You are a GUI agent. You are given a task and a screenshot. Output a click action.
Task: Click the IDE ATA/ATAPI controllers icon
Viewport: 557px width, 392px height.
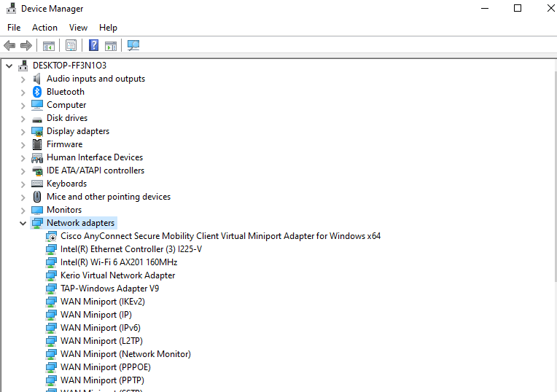pos(37,170)
